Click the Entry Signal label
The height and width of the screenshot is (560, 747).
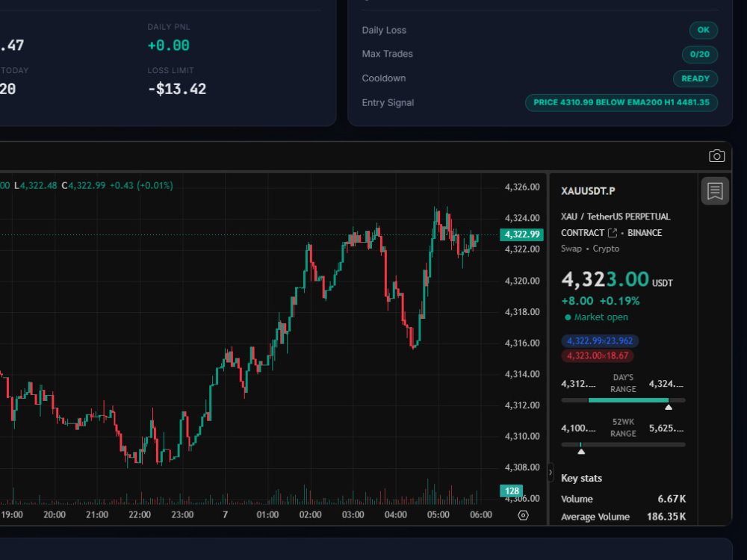tap(388, 102)
